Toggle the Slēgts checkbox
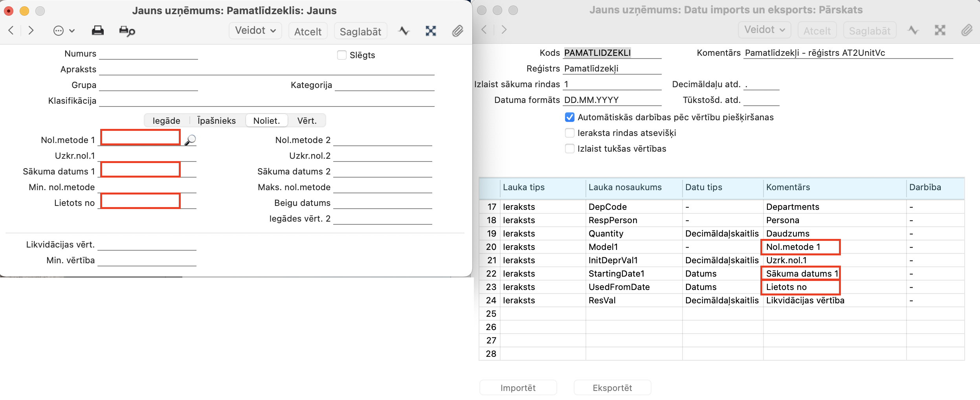980x400 pixels. [x=342, y=55]
